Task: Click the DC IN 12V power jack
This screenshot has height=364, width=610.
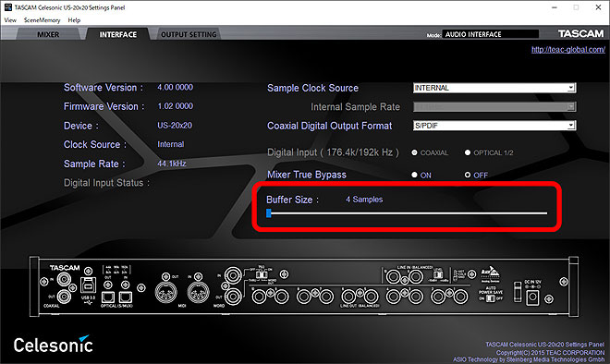Action: coord(532,297)
